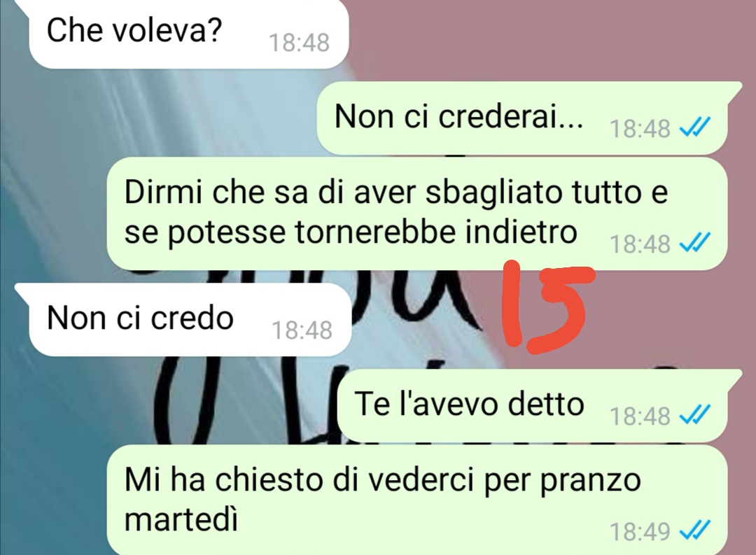
Task: Tap the 18:49 timestamp on last message
Action: (x=640, y=532)
